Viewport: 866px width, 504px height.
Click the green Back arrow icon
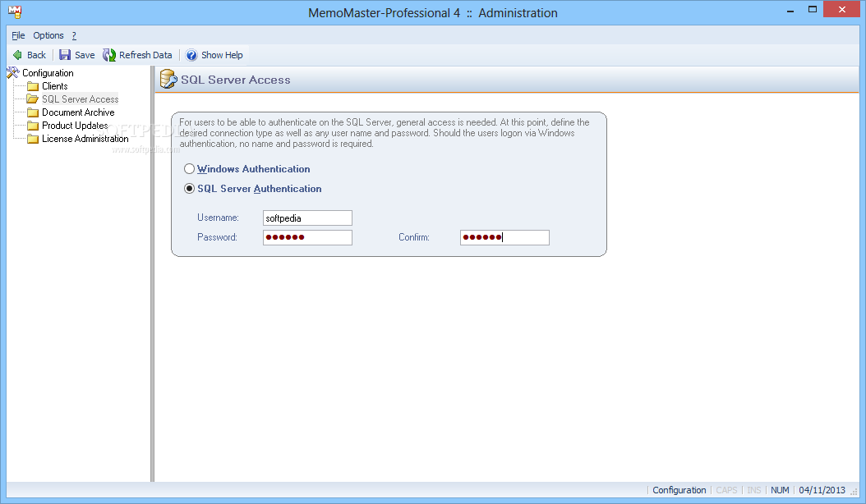18,55
